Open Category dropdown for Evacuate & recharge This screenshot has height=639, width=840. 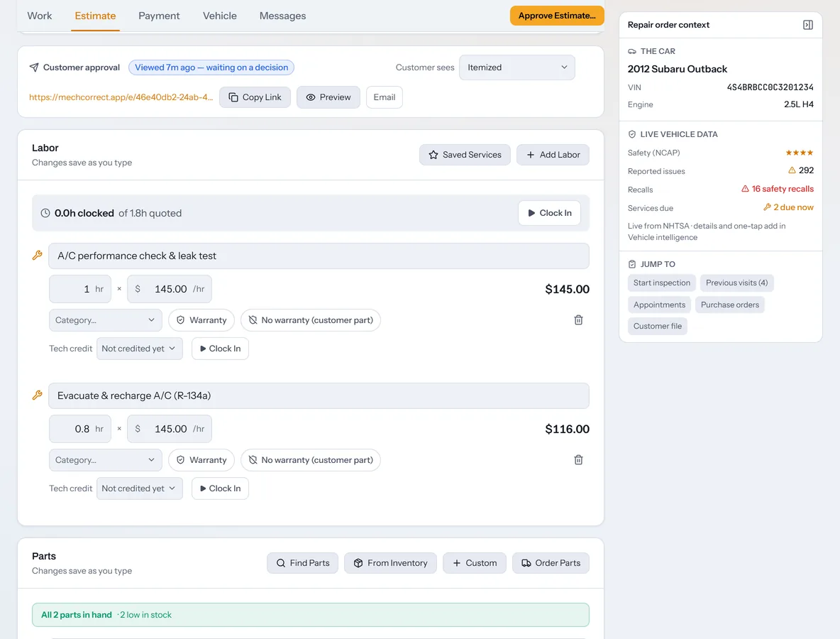pyautogui.click(x=106, y=460)
